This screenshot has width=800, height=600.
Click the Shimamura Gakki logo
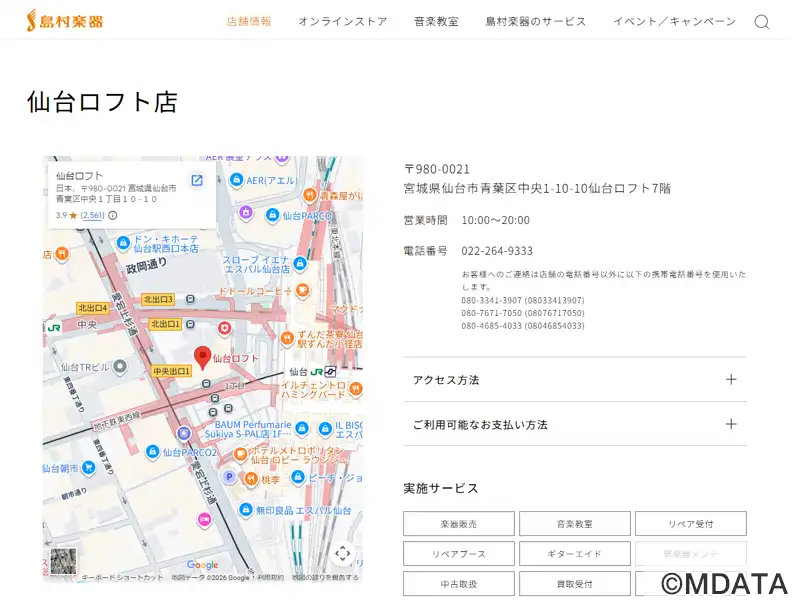(64, 20)
